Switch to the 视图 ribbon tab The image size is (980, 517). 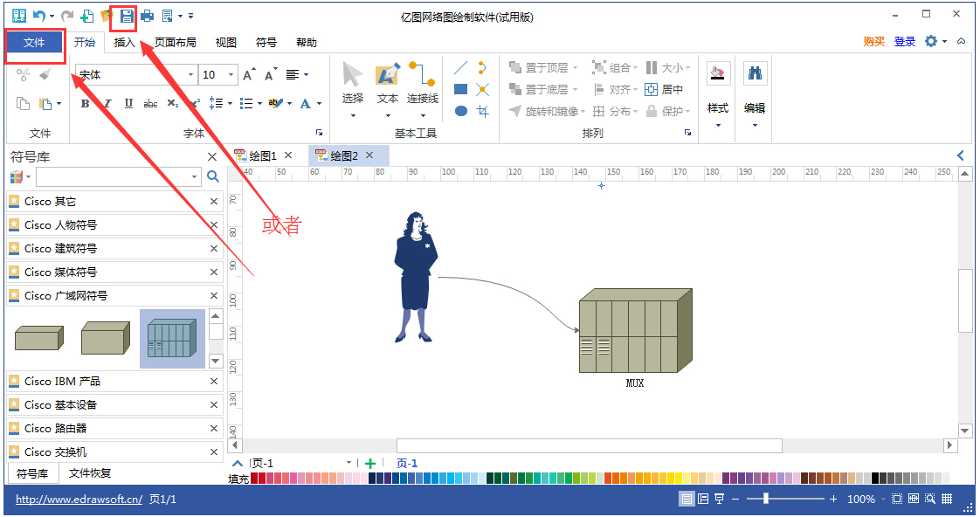[224, 41]
